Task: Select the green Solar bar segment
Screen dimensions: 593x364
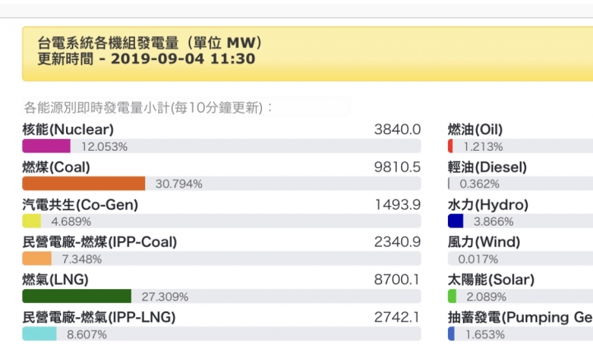Action: click(x=452, y=296)
